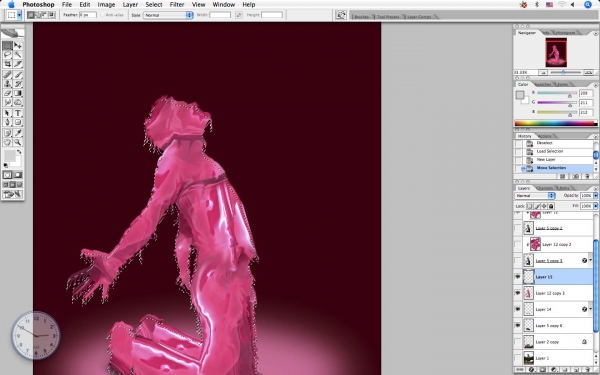The width and height of the screenshot is (600, 375).
Task: Show Layer 1 visibility box
Action: tap(518, 358)
